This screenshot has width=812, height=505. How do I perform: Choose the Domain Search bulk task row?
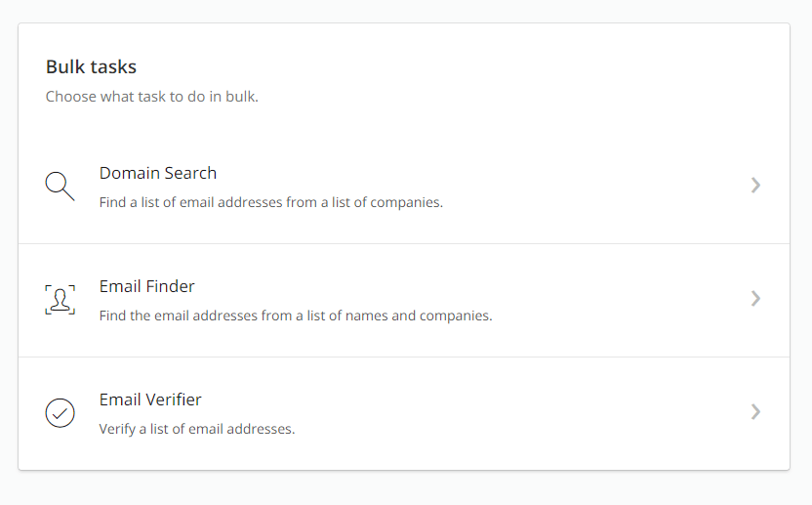tap(404, 187)
